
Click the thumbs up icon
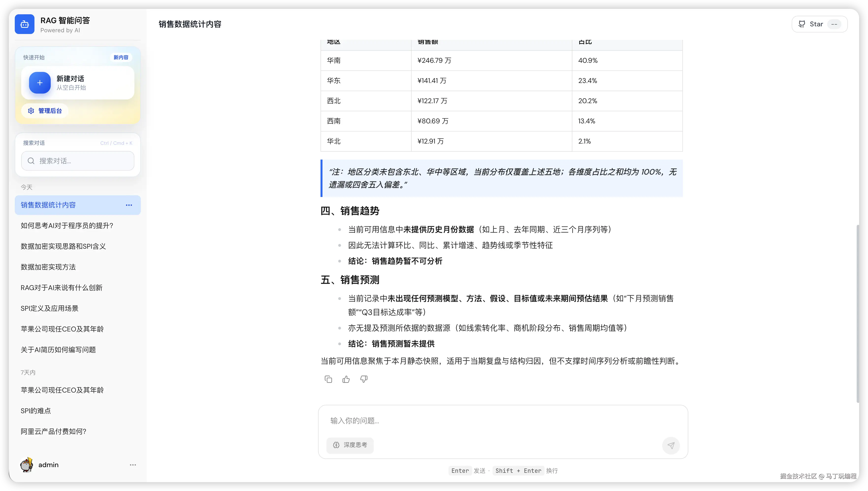click(346, 379)
